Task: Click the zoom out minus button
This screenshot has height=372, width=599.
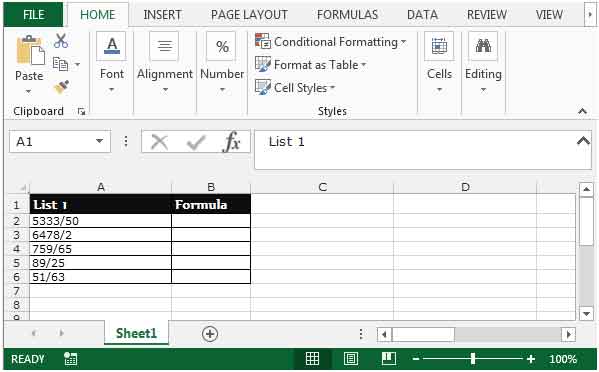Action: click(416, 359)
